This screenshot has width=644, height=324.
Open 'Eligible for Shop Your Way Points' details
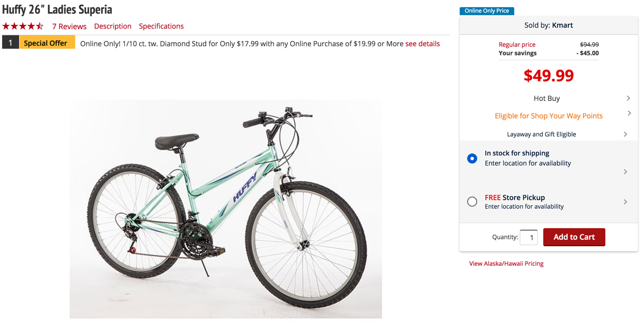[629, 113]
